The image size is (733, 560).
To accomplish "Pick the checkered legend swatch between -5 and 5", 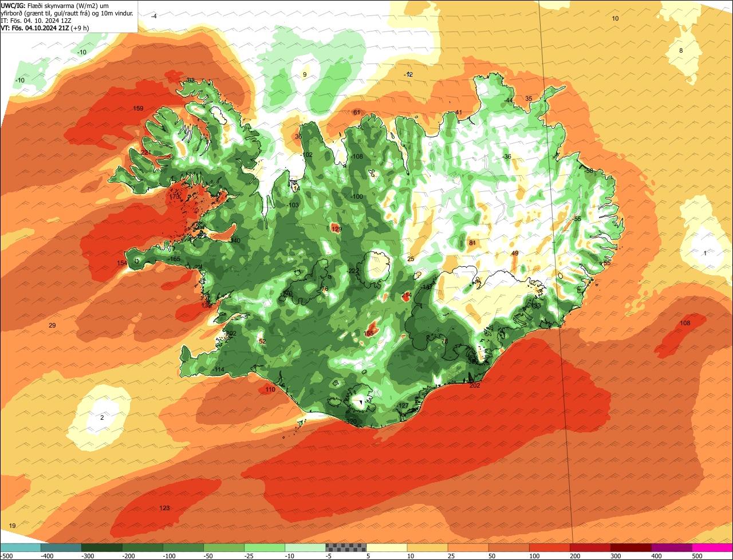I will click(x=346, y=547).
